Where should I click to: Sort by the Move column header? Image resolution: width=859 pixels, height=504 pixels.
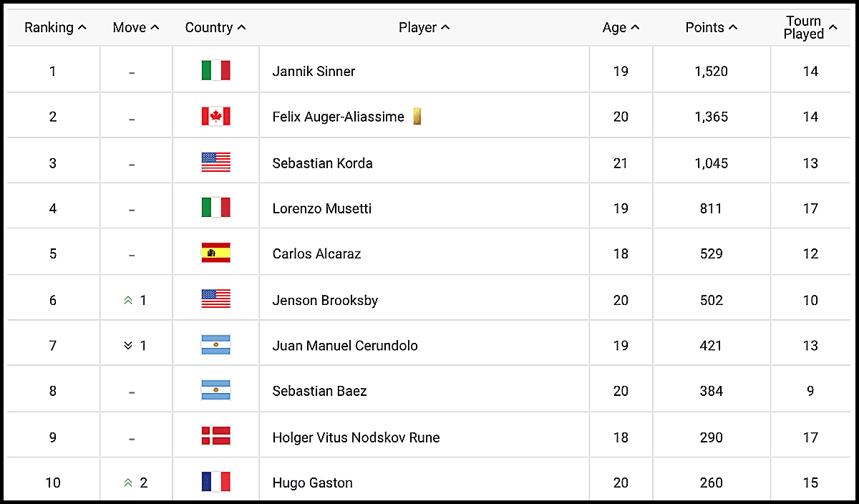coord(136,27)
